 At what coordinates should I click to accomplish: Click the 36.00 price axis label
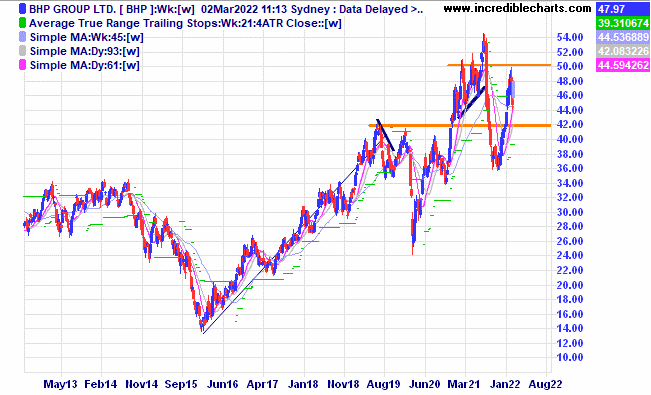tap(570, 169)
